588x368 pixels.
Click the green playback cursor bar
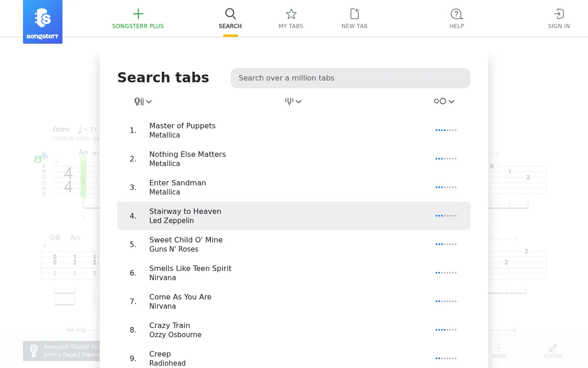83,178
